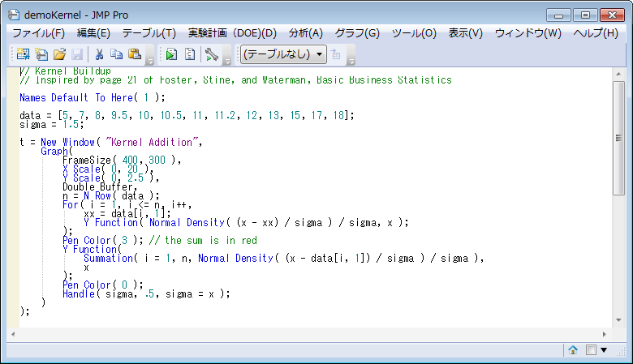Screen dimensions: 633x364
Task: Expand the black arrow menu in status bar
Action: (x=604, y=350)
